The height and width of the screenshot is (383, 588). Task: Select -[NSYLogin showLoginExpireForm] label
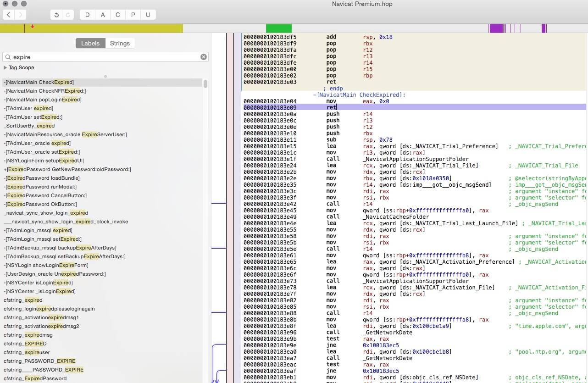(46, 265)
